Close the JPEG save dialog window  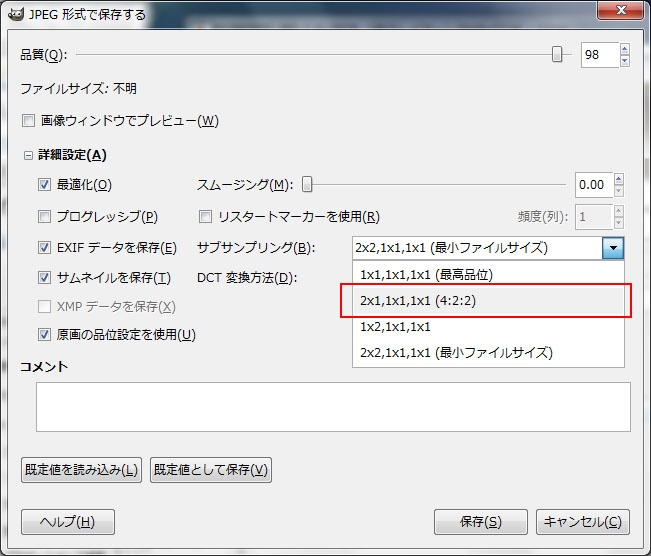pos(620,10)
